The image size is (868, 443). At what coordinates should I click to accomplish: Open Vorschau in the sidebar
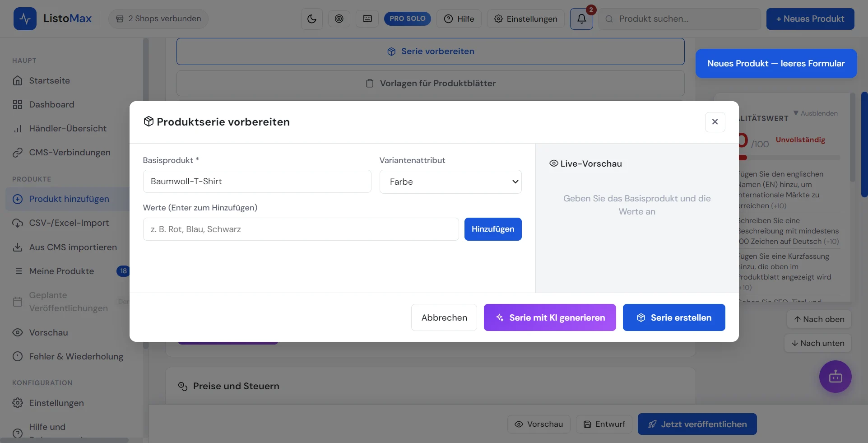[48, 332]
